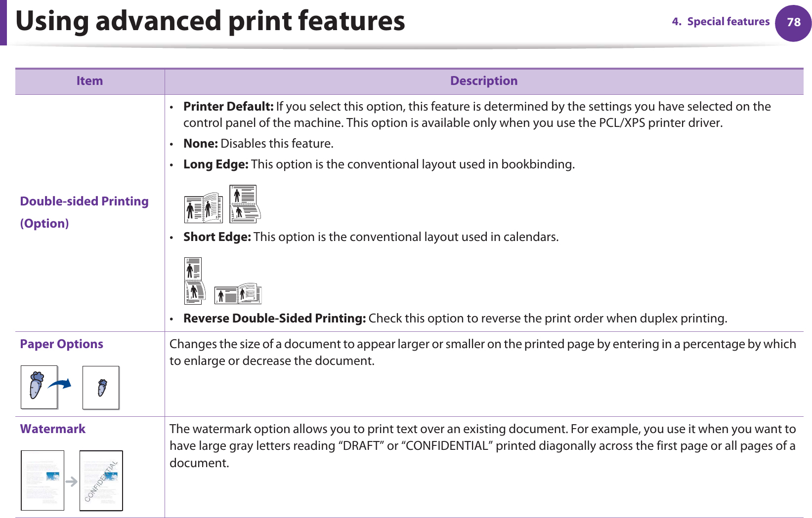Click the original document thumbnail under Watermark
The image size is (812, 518).
(43, 480)
